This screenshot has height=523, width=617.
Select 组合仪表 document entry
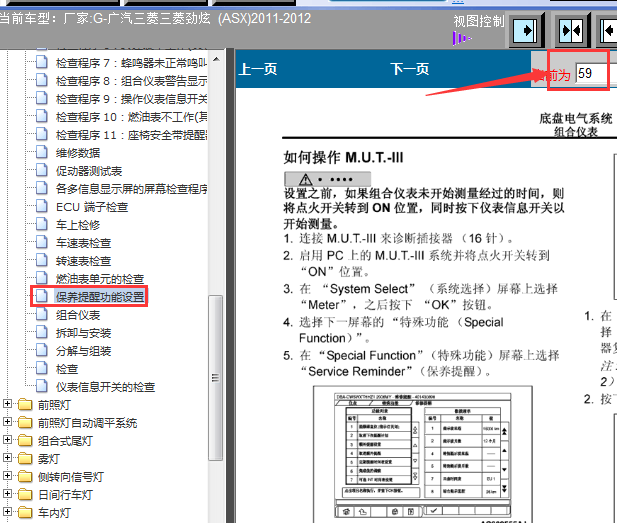[x=78, y=315]
